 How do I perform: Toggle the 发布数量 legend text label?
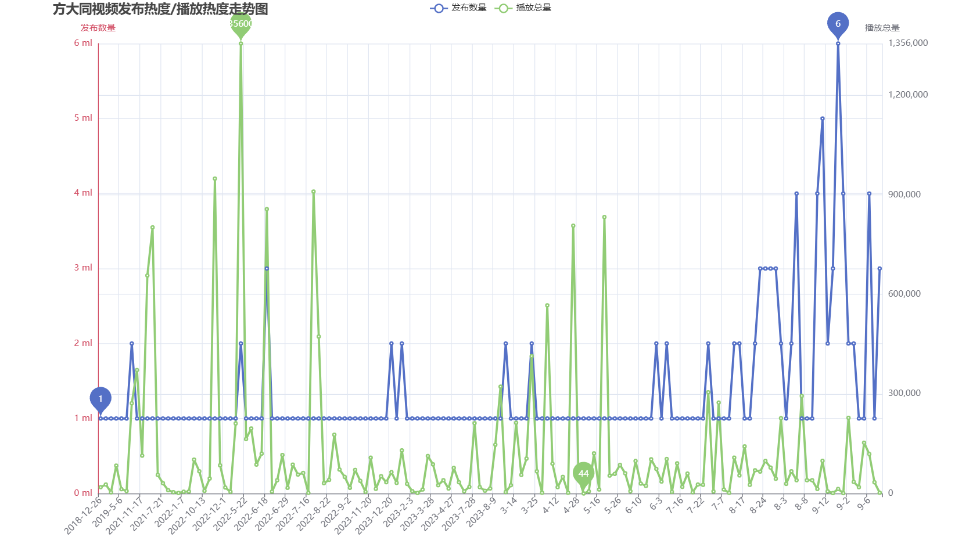(x=469, y=8)
